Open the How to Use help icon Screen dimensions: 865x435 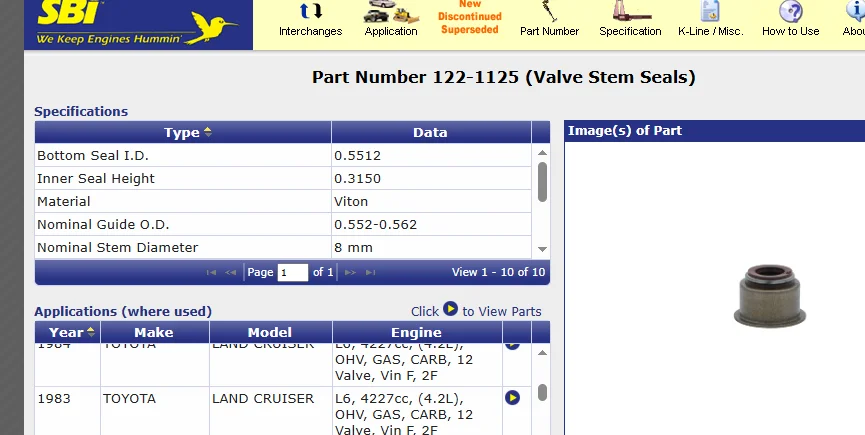pyautogui.click(x=791, y=11)
